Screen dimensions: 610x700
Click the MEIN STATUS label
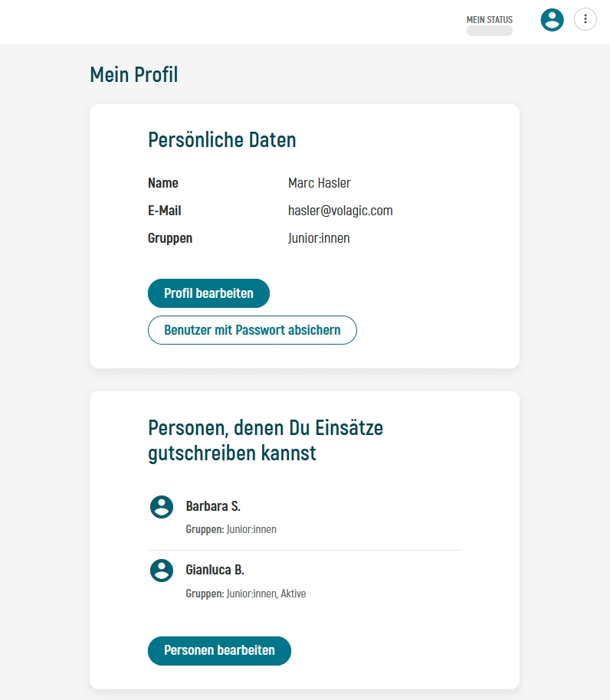click(x=490, y=19)
